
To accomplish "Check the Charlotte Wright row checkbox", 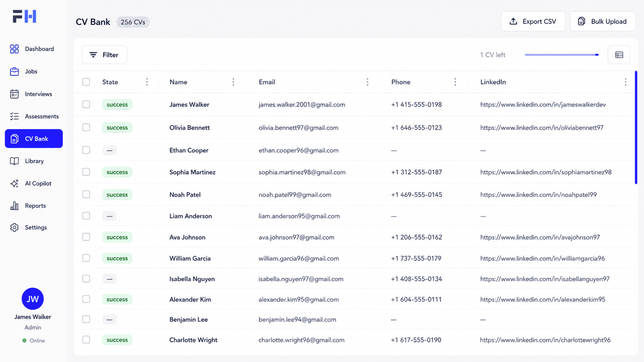I will tap(86, 340).
